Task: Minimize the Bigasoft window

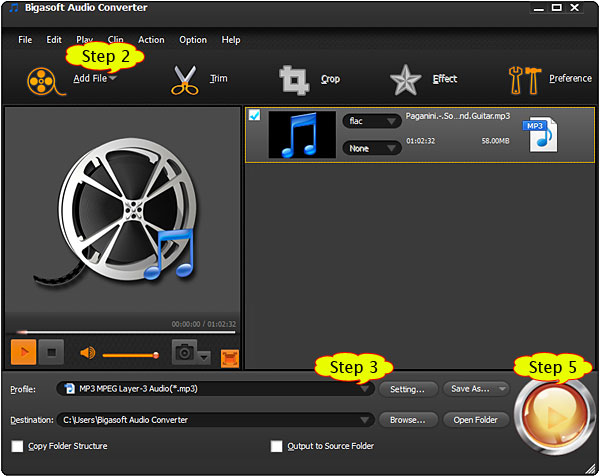Action: pyautogui.click(x=539, y=8)
